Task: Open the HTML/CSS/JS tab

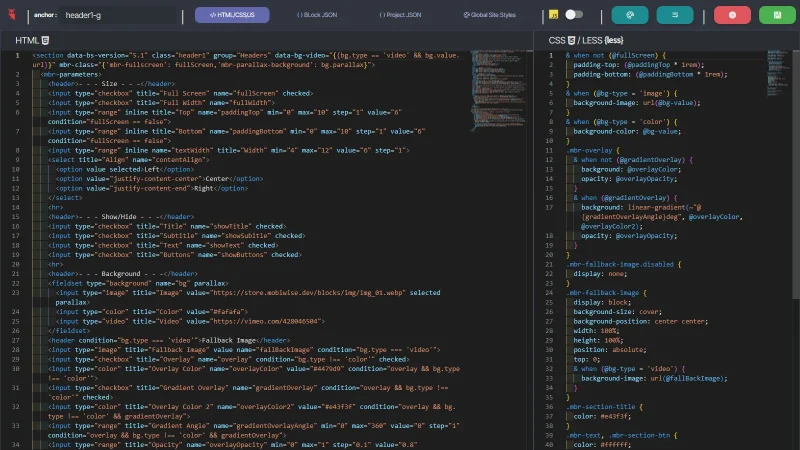Action: [x=232, y=15]
